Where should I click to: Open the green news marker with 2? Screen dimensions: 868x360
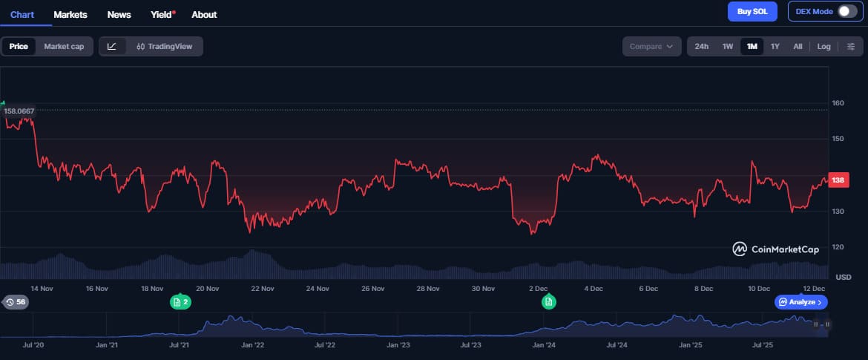point(179,302)
